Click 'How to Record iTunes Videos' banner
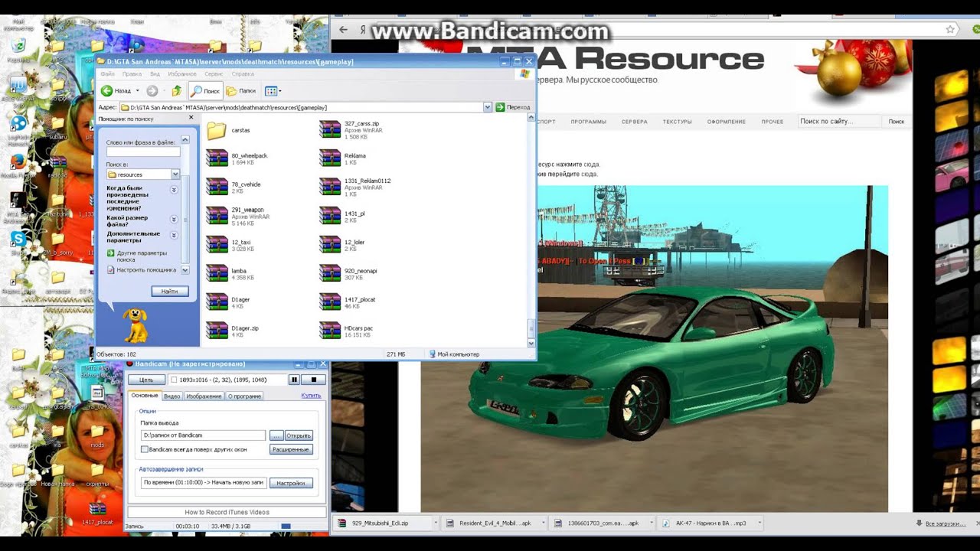 (227, 512)
